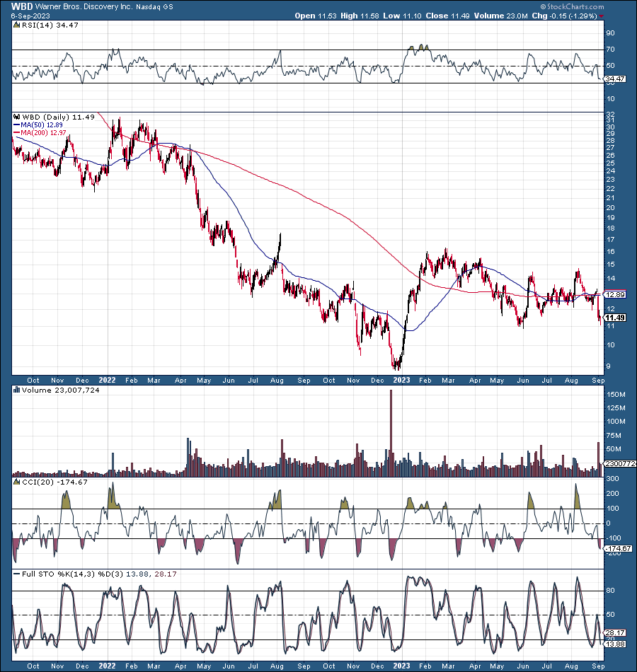Select the Sep label on the bottom axis
Image resolution: width=637 pixels, height=672 pixels.
(598, 380)
